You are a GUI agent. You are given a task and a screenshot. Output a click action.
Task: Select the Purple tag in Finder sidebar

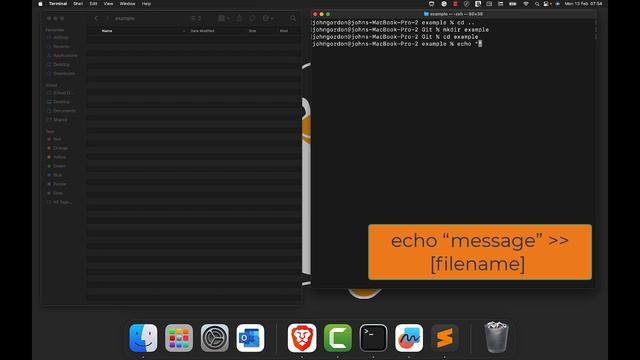[60, 184]
